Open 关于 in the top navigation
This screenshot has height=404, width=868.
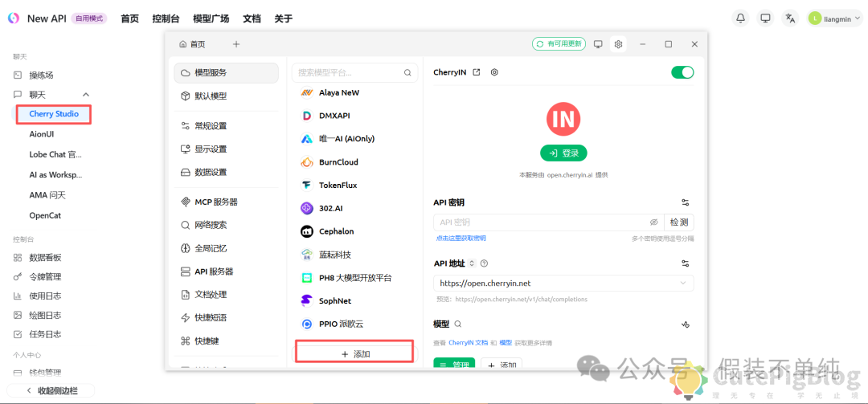[x=284, y=18]
